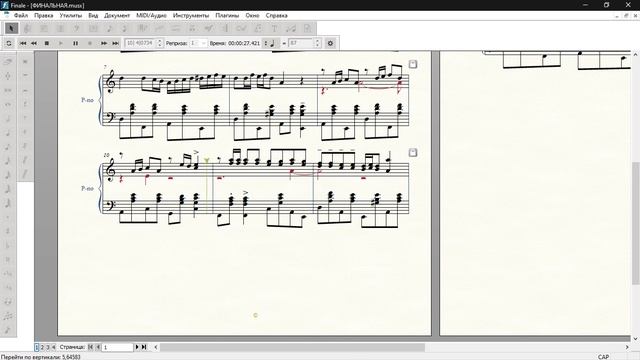
Task: Pick the tie tool in palette
Action: coord(8,302)
